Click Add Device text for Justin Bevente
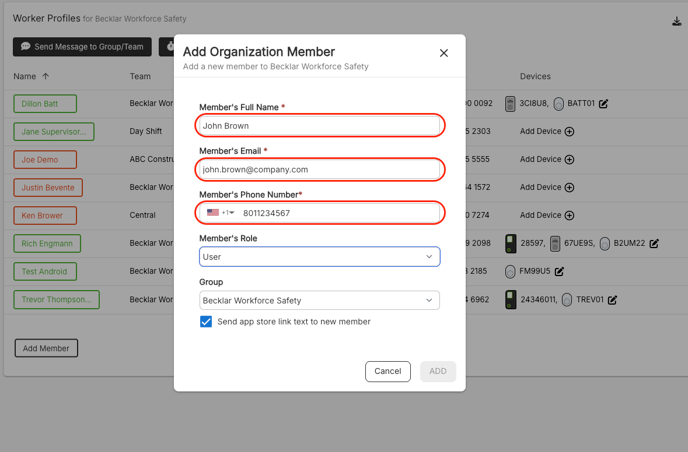 [541, 187]
